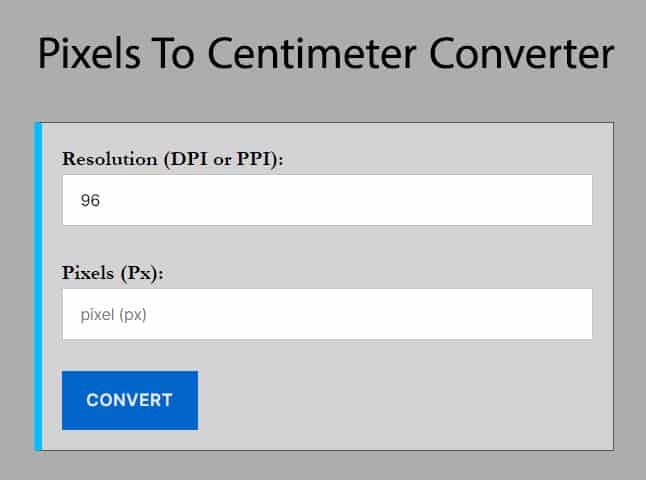Image resolution: width=646 pixels, height=480 pixels.
Task: Click the right end of the Resolution field
Action: (x=575, y=200)
